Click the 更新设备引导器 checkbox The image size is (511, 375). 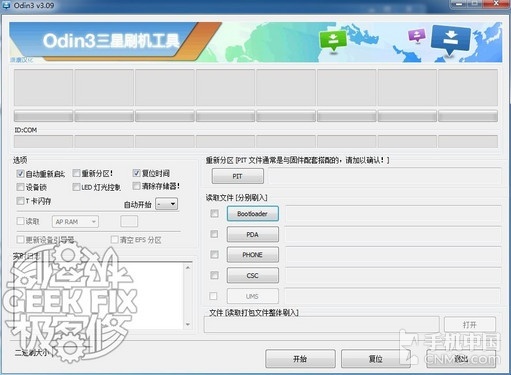[x=20, y=239]
